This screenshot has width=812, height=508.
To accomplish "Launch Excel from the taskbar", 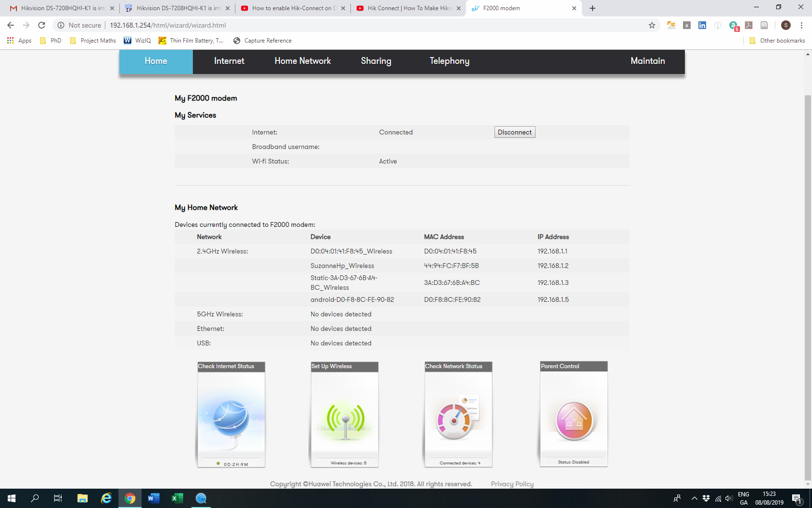I will (177, 498).
